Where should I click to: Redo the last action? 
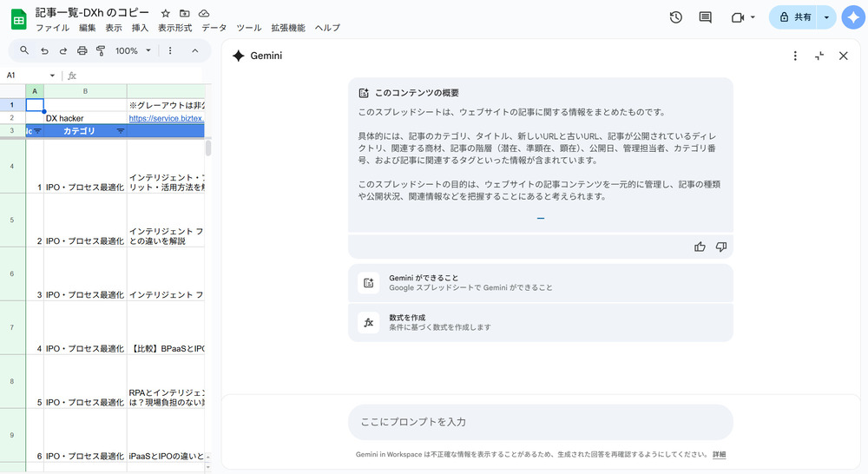click(x=63, y=50)
